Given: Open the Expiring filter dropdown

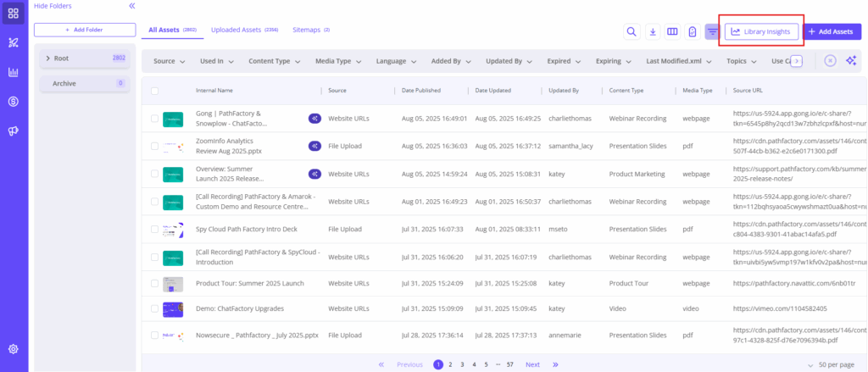Looking at the screenshot, I should tap(615, 61).
